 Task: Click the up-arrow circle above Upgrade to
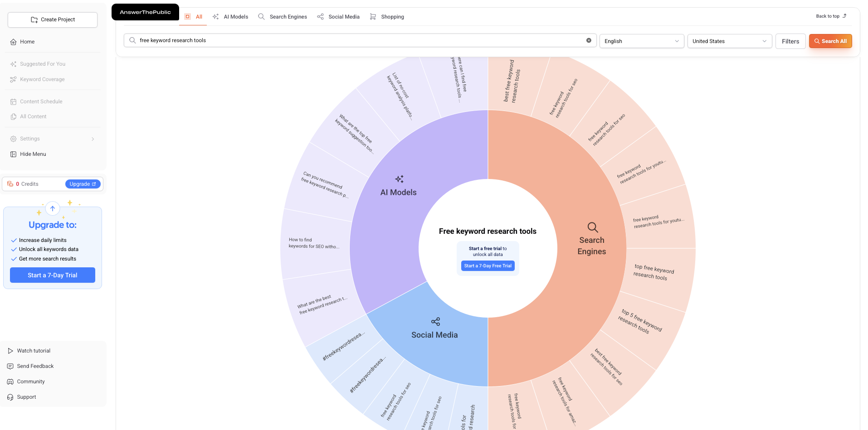click(x=53, y=208)
